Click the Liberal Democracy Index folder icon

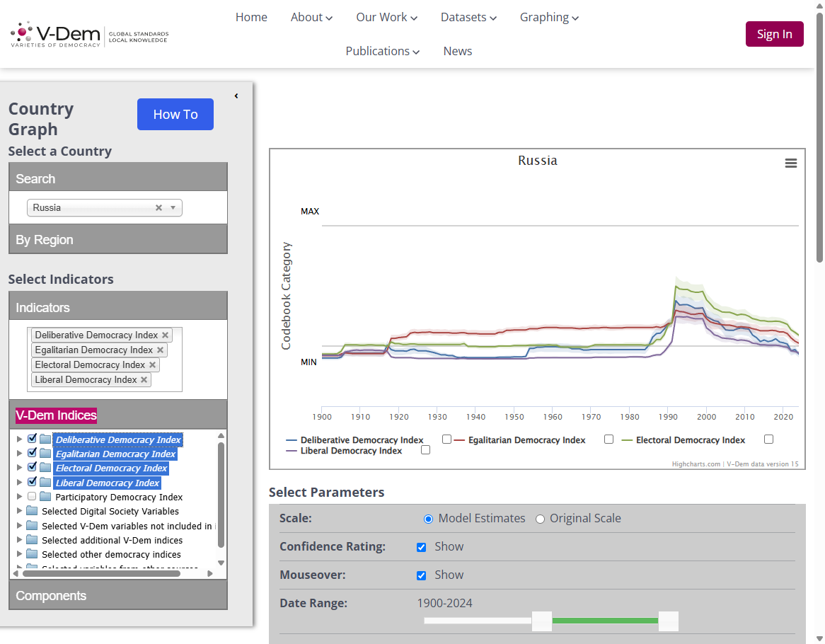click(x=46, y=482)
